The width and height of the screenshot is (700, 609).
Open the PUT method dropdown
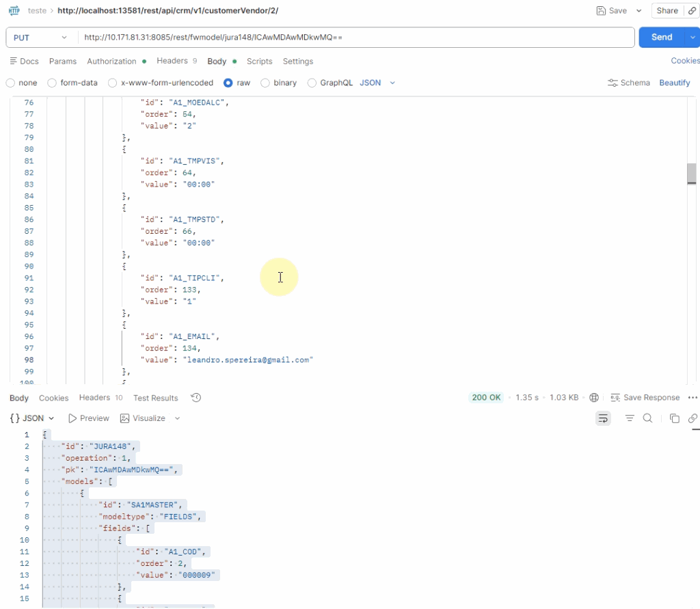click(x=40, y=38)
